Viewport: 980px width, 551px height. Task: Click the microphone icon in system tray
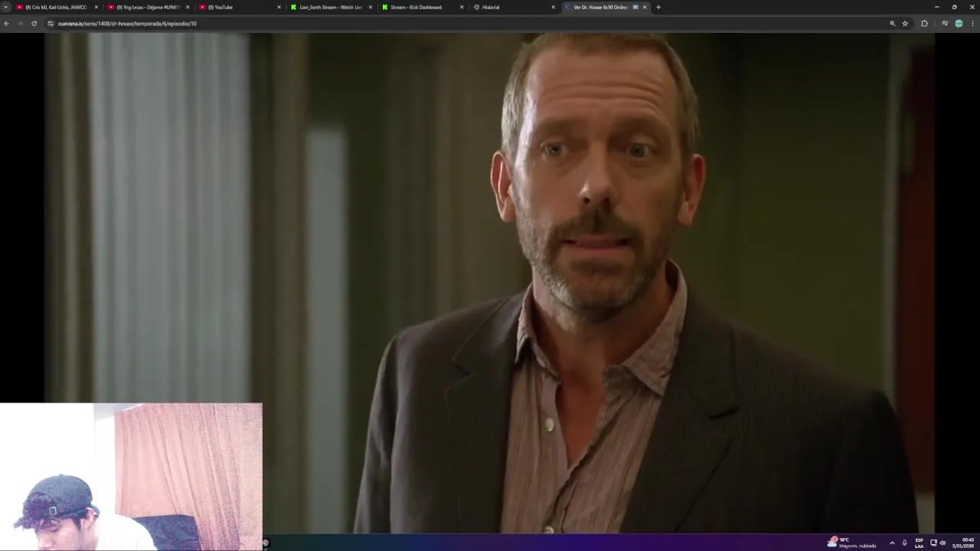pos(904,543)
